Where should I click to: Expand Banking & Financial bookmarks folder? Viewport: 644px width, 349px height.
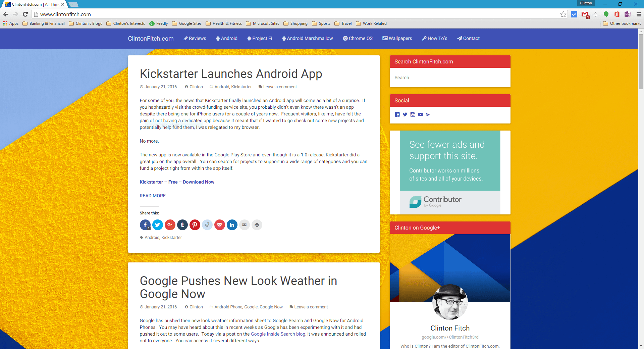click(x=44, y=23)
